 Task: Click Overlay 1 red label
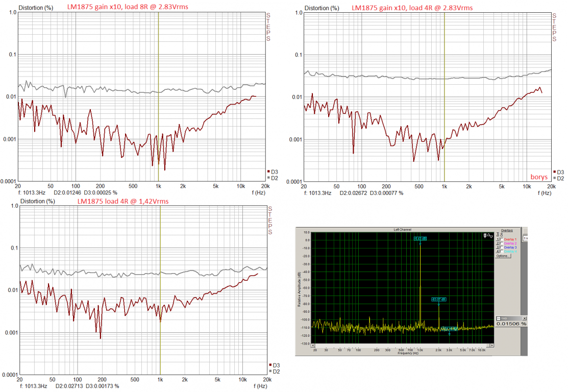click(510, 239)
